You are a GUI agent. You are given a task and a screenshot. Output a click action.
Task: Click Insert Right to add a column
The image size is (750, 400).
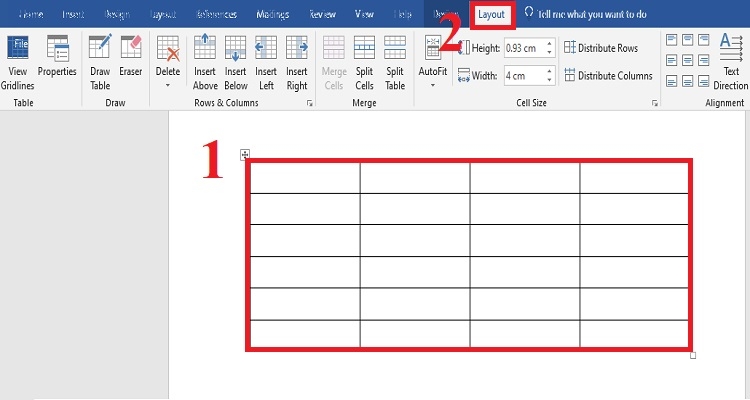[297, 63]
